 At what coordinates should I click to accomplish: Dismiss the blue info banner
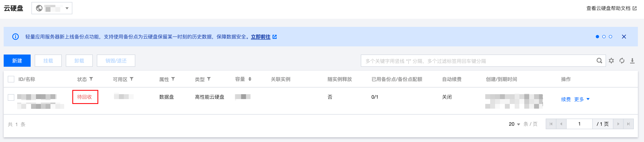(624, 37)
